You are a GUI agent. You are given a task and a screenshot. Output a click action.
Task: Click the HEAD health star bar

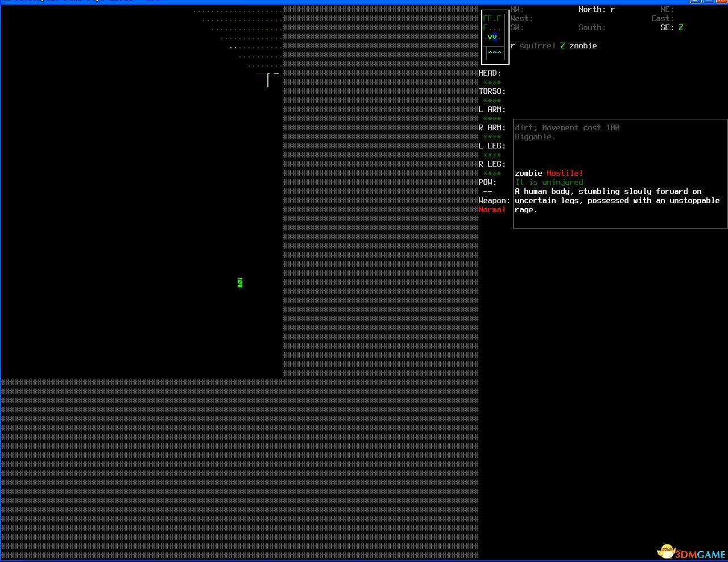coord(492,82)
